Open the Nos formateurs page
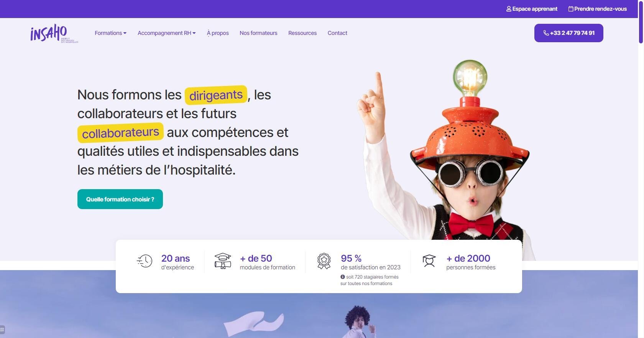Viewport: 644px width, 338px height. click(258, 33)
